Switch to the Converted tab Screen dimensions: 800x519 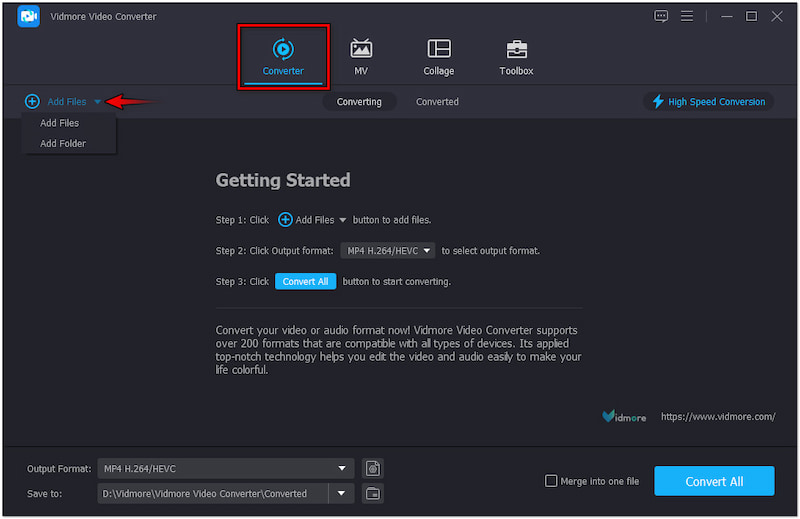tap(437, 102)
